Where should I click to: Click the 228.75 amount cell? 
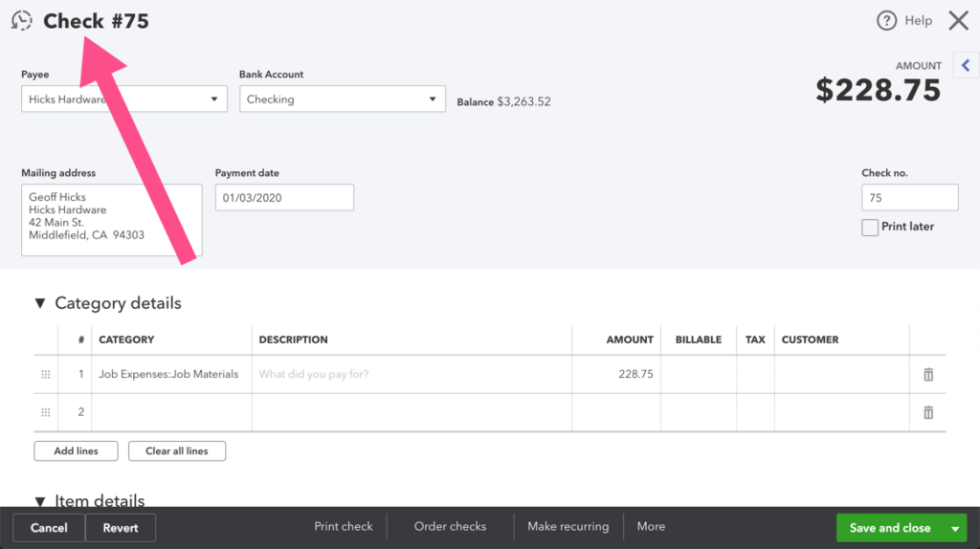616,374
